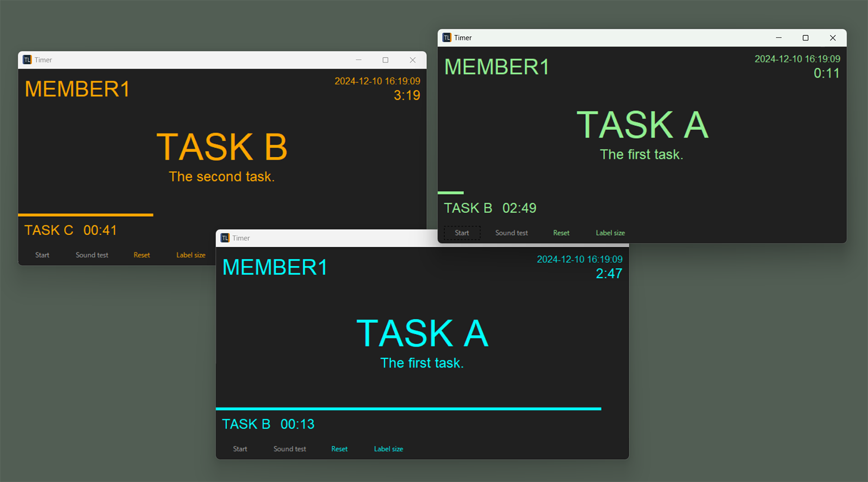Viewport: 868px width, 482px height.
Task: Click the orange TASK B heading
Action: pyautogui.click(x=222, y=147)
